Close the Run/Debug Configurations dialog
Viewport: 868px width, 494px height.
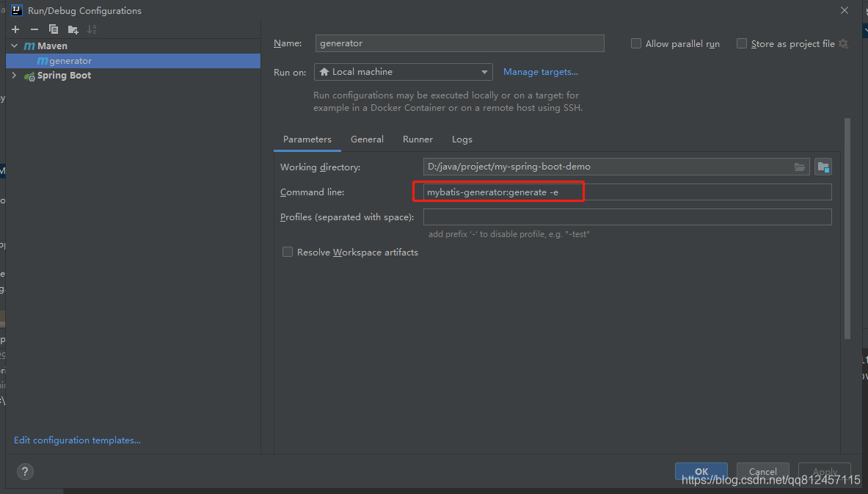(x=845, y=10)
